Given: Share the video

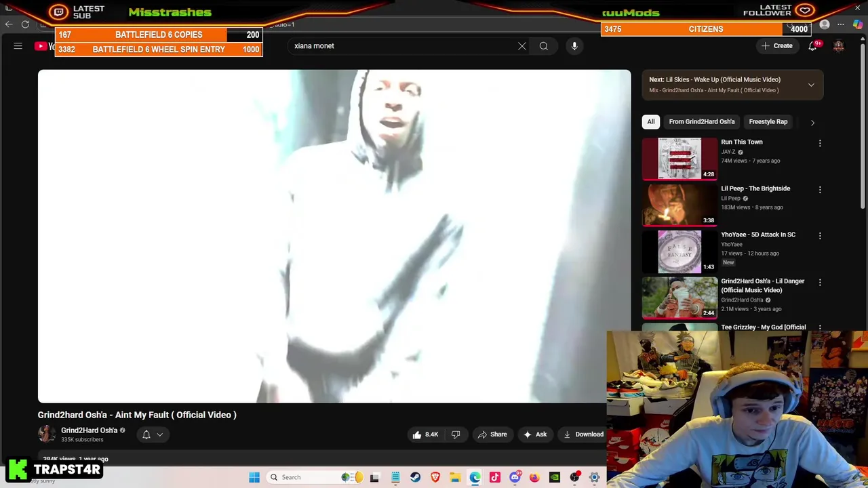Looking at the screenshot, I should [492, 434].
